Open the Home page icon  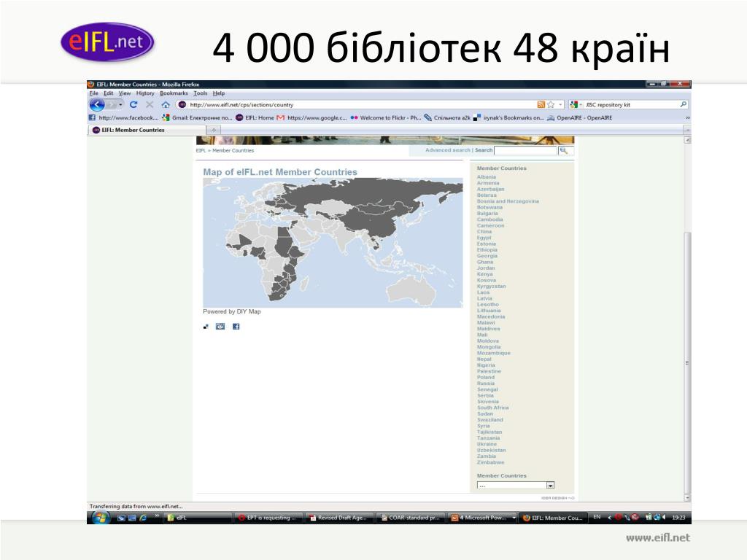click(166, 105)
